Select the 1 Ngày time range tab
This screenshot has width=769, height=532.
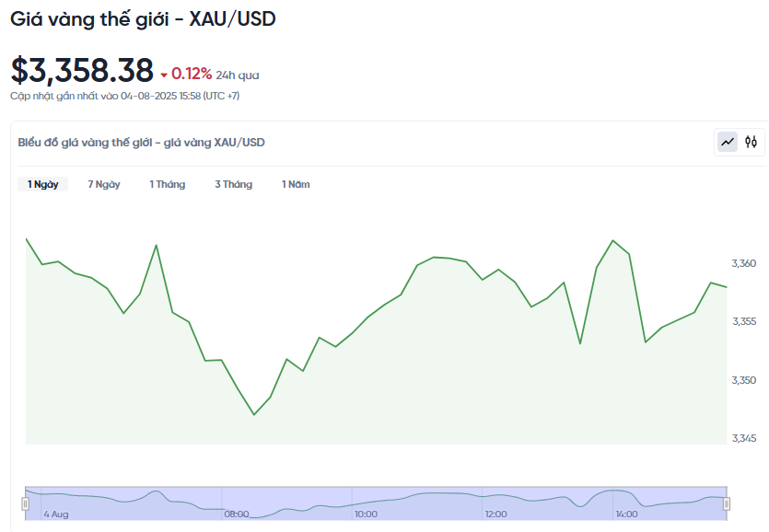[x=42, y=184]
